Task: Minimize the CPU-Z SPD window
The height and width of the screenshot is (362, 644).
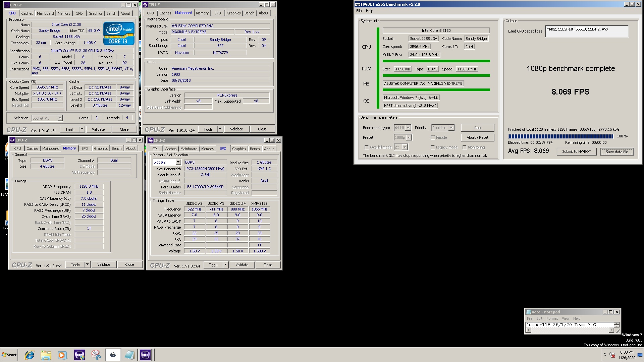Action: [267, 140]
